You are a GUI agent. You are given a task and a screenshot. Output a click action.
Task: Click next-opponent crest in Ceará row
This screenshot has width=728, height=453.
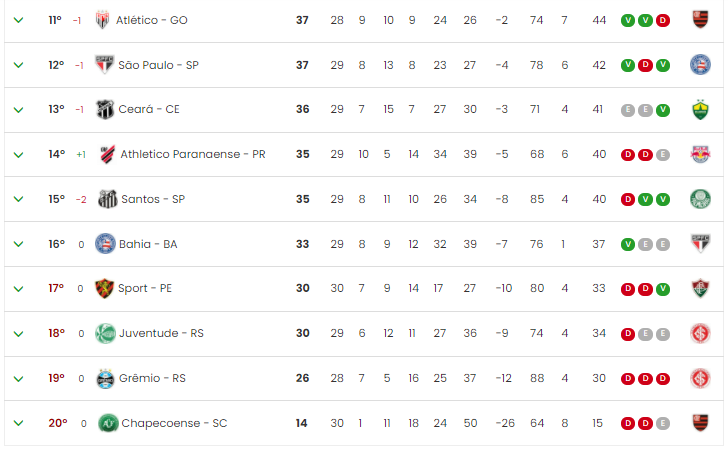pos(700,110)
